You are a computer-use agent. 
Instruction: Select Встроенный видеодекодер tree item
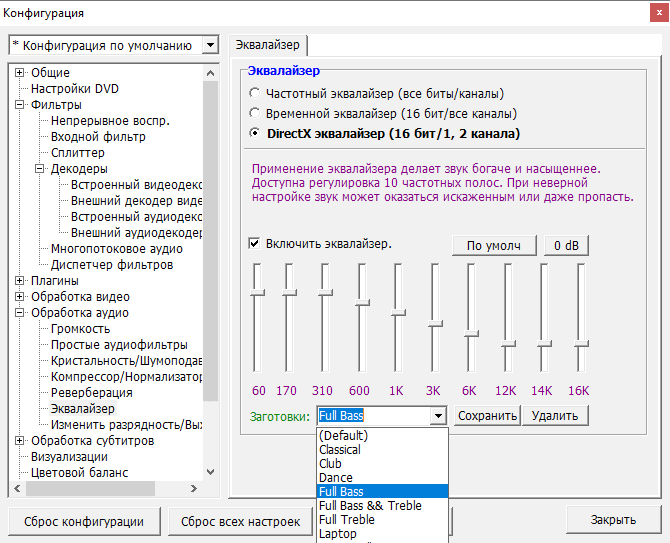[136, 185]
